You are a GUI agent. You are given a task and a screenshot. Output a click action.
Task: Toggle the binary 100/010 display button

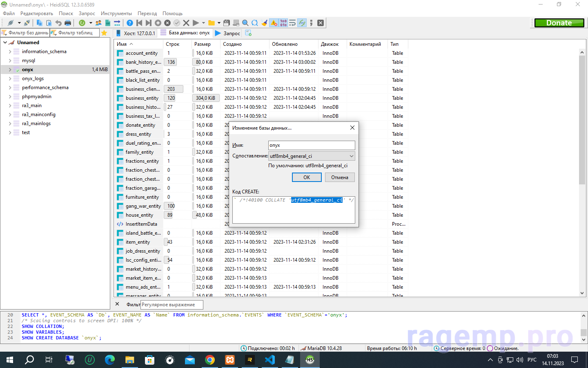pos(283,23)
